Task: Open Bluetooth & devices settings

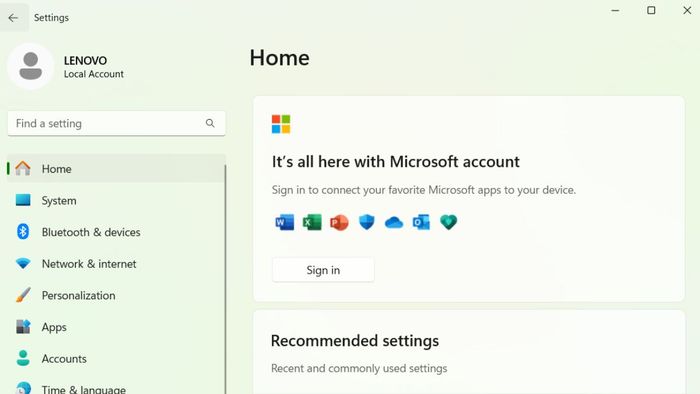Action: pos(116,232)
